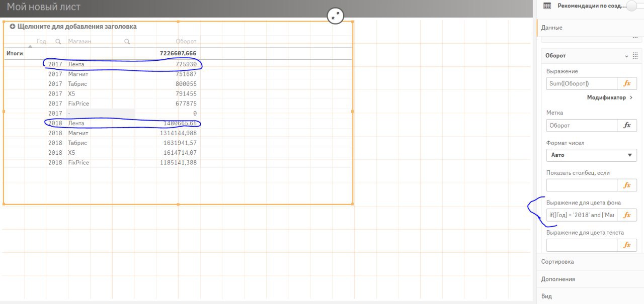644x304 pixels.
Task: Click the sheet title Мой новый лист
Action: click(43, 7)
